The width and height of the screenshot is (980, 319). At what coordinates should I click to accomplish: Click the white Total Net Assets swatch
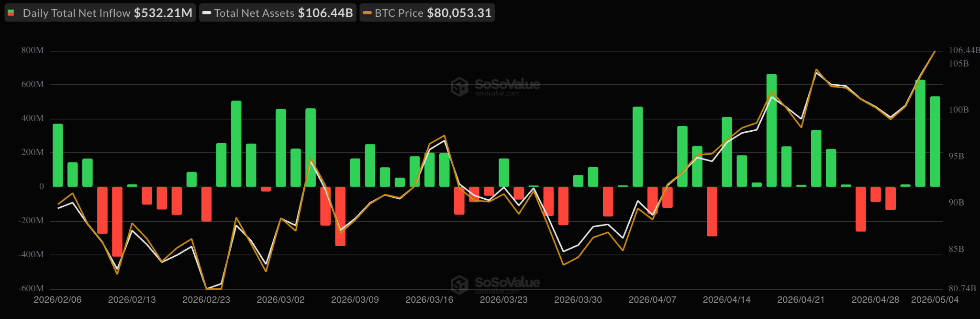pos(207,13)
